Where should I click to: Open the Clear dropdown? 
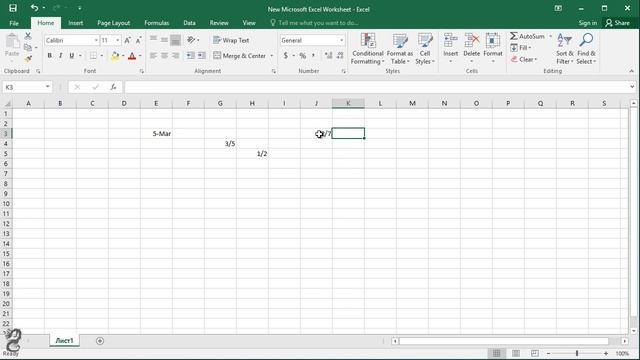pyautogui.click(x=524, y=59)
